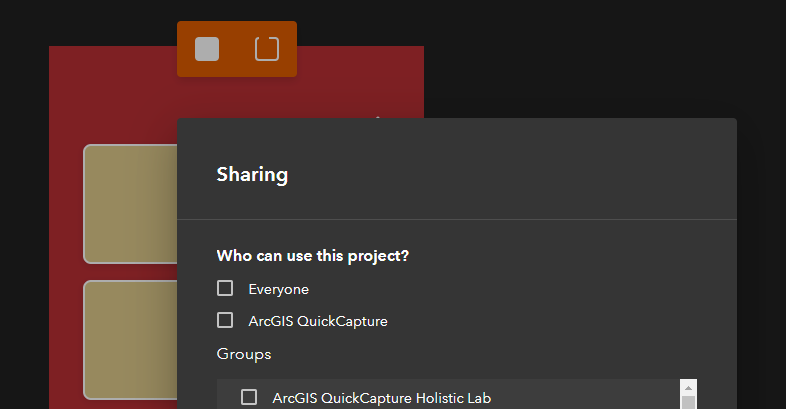Select the filled square button-shape icon
The height and width of the screenshot is (409, 786).
(x=207, y=49)
